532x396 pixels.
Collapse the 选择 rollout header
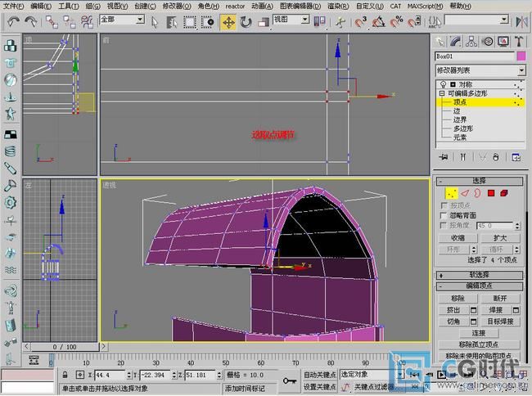pyautogui.click(x=479, y=181)
